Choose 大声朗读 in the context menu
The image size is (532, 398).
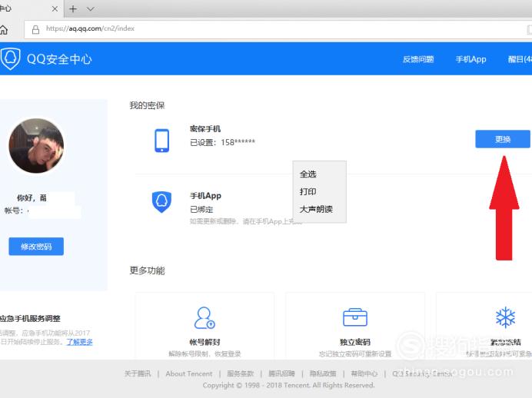tap(316, 209)
